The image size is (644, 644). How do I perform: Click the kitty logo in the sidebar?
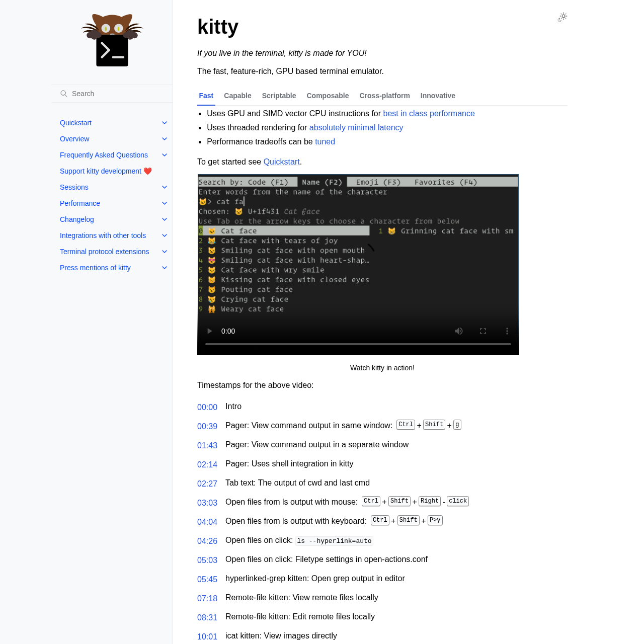point(112,40)
